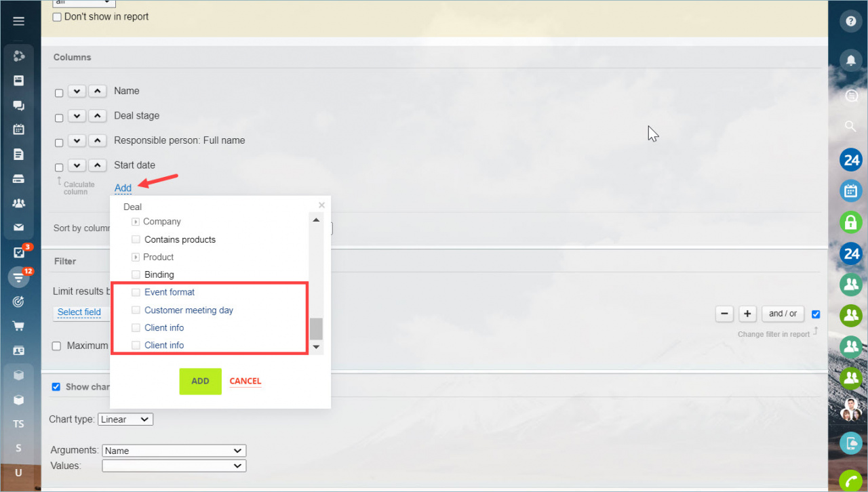Click the plus filter button
The height and width of the screenshot is (492, 868).
point(747,314)
